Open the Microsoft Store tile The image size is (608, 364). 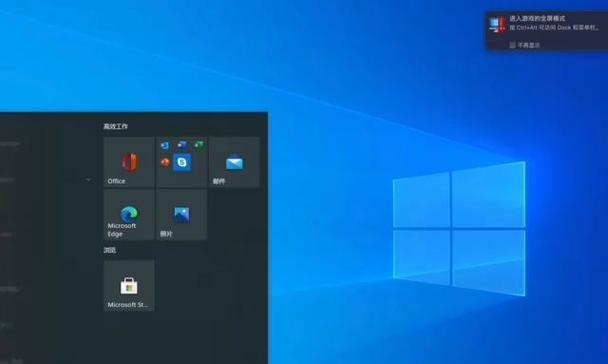(x=129, y=286)
